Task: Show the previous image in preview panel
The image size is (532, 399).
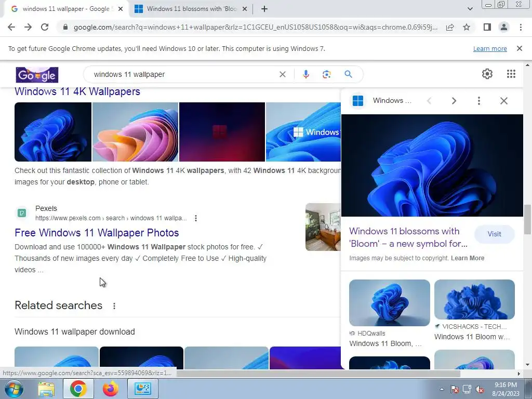Action: pos(429,101)
